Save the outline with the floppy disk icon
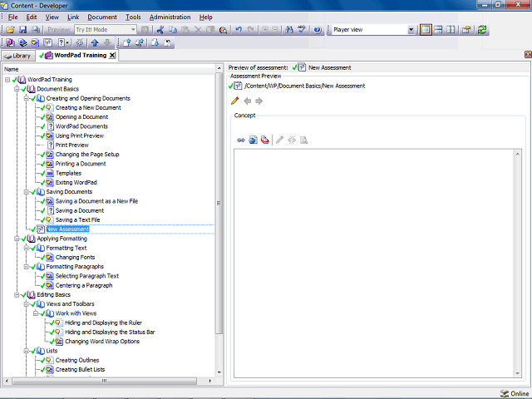532x399 pixels. [22, 30]
